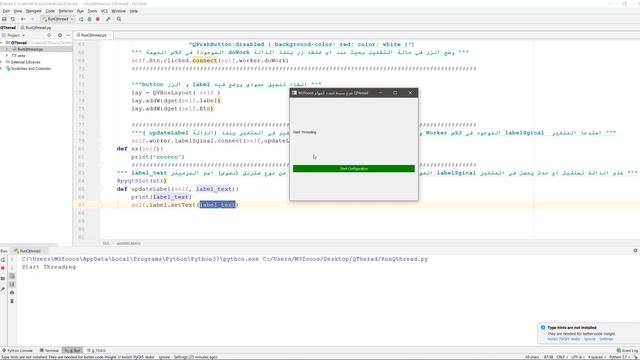Click the Save All toolbar icon
The image size is (640, 360).
4,19
